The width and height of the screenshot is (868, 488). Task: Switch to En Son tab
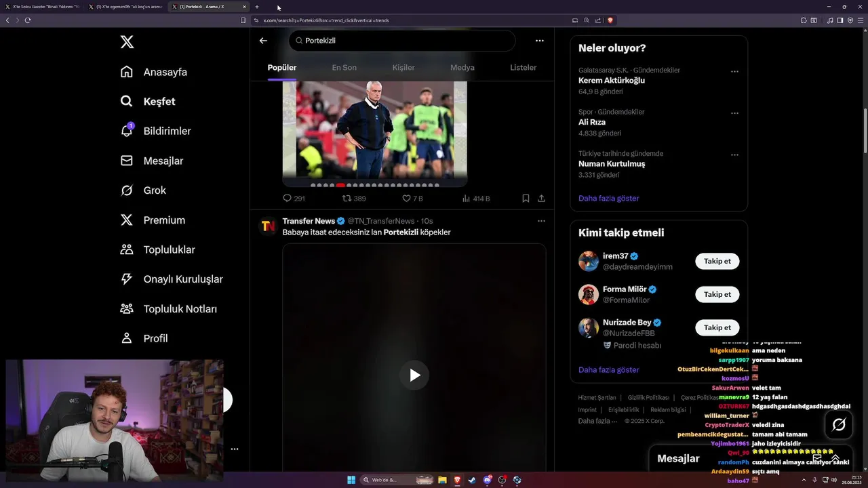pos(344,68)
